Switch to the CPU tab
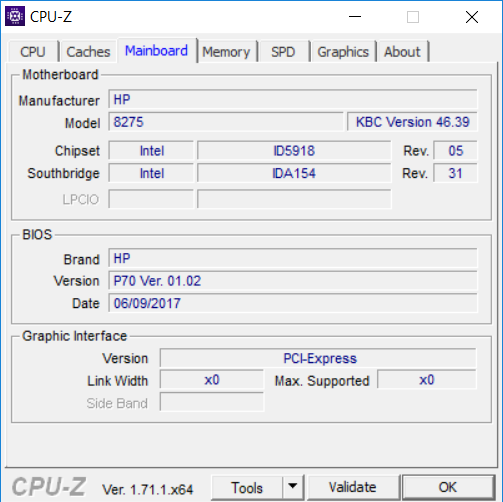 pyautogui.click(x=33, y=52)
